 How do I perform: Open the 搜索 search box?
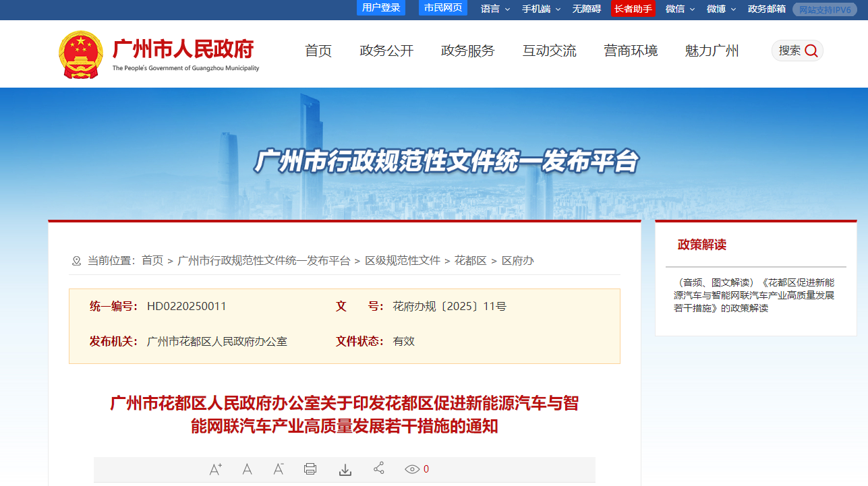pos(797,51)
